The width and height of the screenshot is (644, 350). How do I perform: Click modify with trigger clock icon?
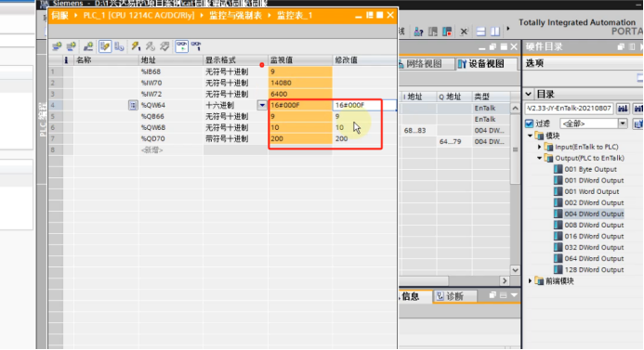[x=150, y=46]
